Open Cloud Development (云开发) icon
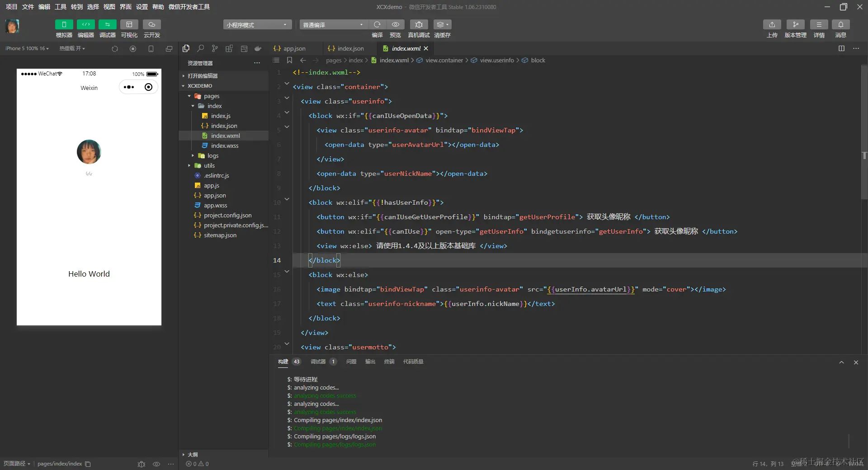868x470 pixels. tap(152, 24)
